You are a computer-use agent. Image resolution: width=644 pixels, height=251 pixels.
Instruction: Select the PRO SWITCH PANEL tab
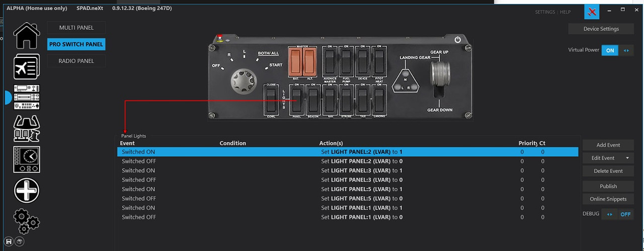(76, 44)
